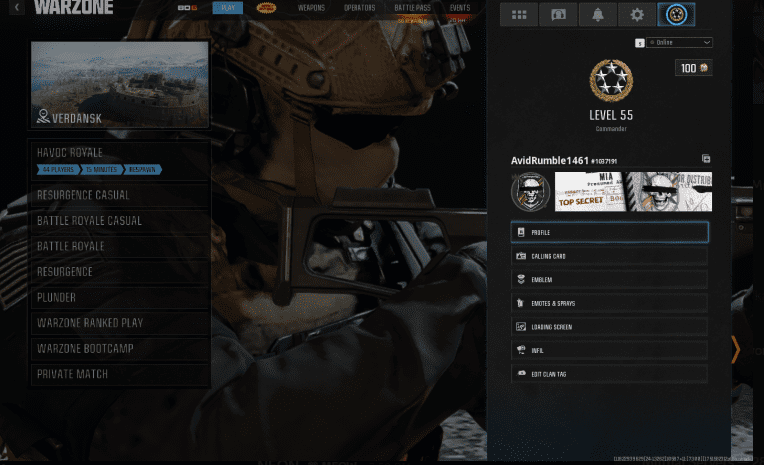Screen dimensions: 764x465
Task: Open the Emotes & Sprays option
Action: click(x=610, y=303)
